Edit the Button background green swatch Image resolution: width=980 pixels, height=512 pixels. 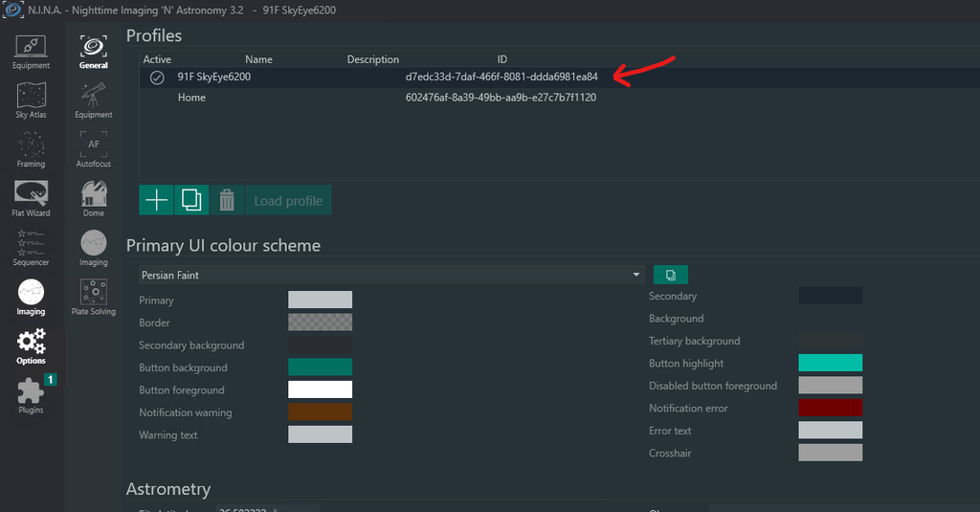(320, 367)
